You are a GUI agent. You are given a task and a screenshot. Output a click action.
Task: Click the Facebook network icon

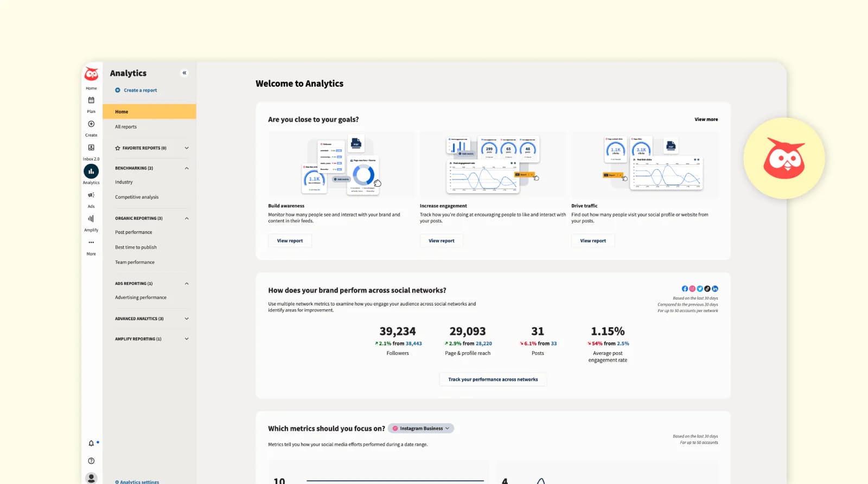click(x=685, y=289)
